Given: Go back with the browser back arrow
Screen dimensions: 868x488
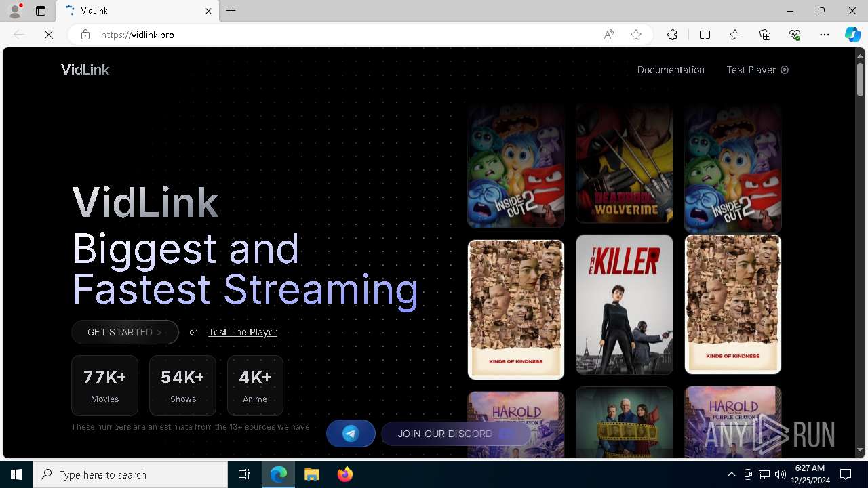Looking at the screenshot, I should (19, 35).
